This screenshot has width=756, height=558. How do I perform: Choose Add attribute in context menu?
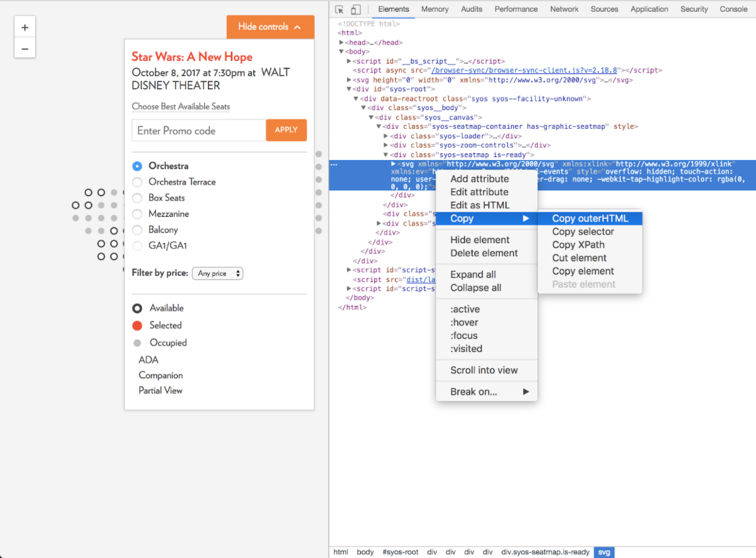tap(487, 179)
